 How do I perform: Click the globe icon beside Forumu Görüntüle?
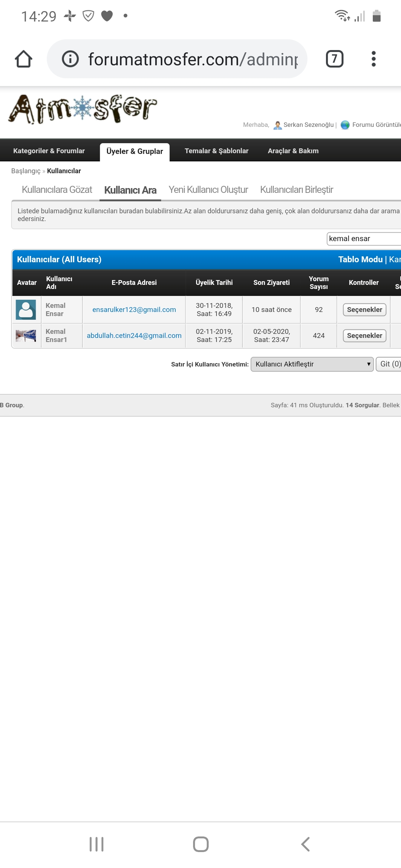pyautogui.click(x=345, y=125)
